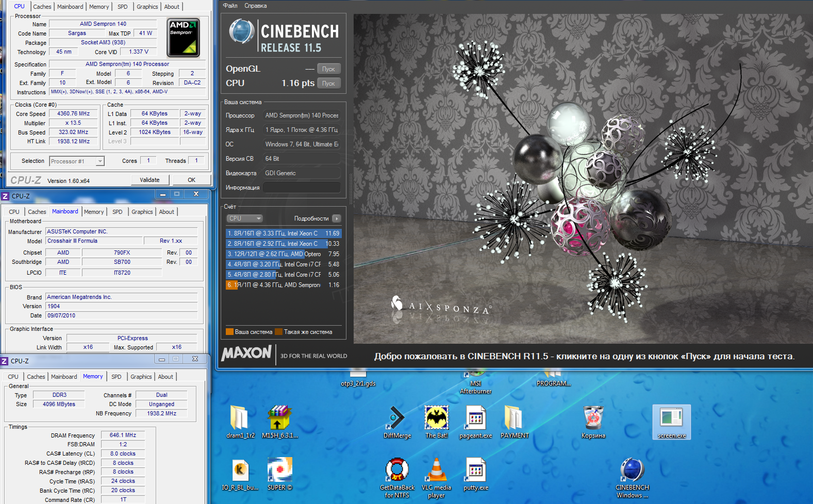Start the OpenGL test with Пуск
813x504 pixels.
click(x=328, y=69)
